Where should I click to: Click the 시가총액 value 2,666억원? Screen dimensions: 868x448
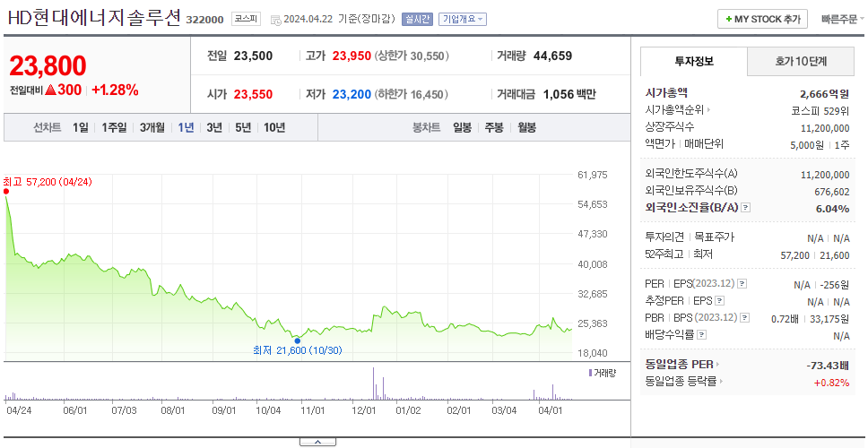[x=824, y=94]
